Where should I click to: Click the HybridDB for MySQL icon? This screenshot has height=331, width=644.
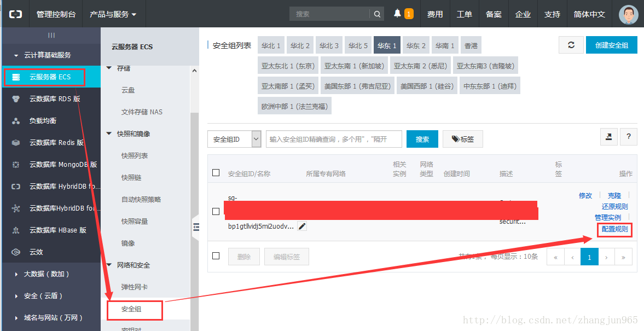(16, 187)
